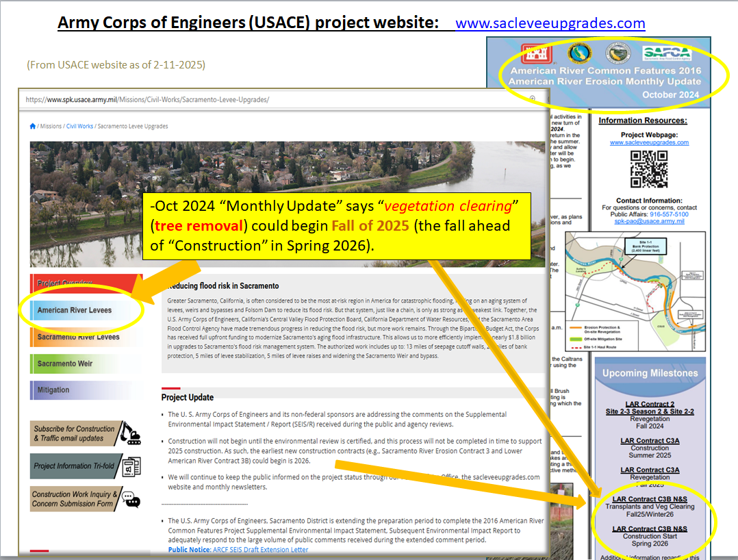The image size is (738, 560).
Task: Open the spk-pao@usace.army.mil email link
Action: pyautogui.click(x=649, y=221)
